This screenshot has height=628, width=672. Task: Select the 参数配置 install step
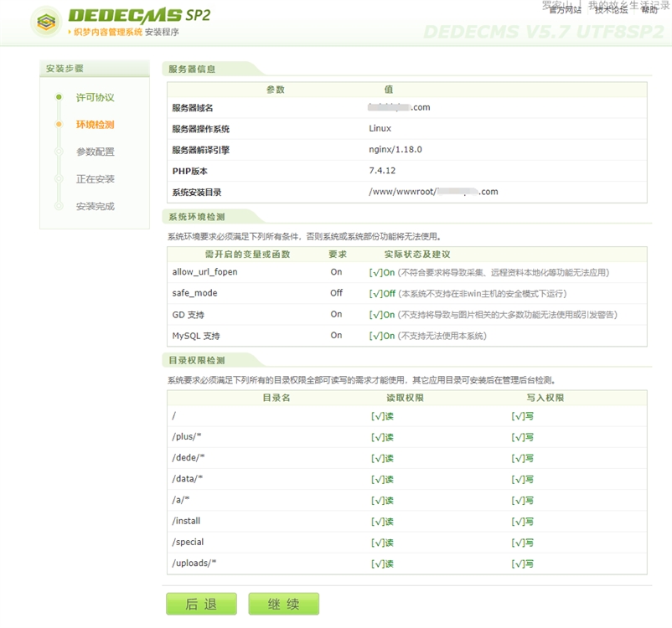[x=96, y=152]
